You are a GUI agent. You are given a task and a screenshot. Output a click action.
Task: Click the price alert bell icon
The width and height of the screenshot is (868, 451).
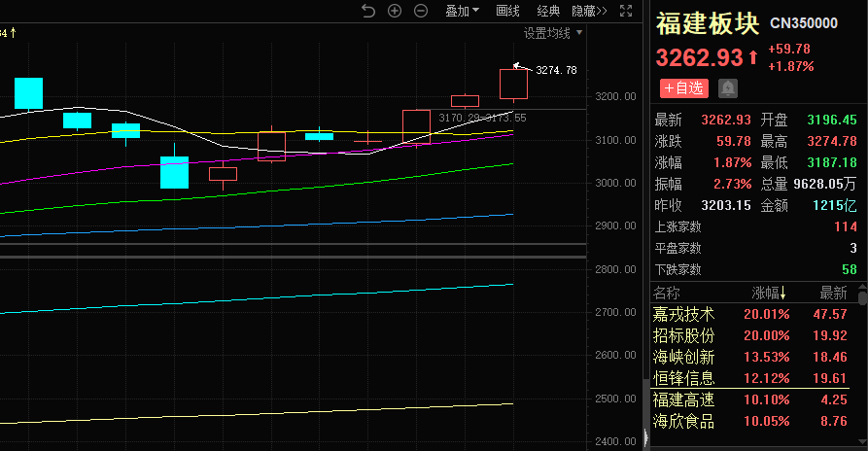[727, 88]
